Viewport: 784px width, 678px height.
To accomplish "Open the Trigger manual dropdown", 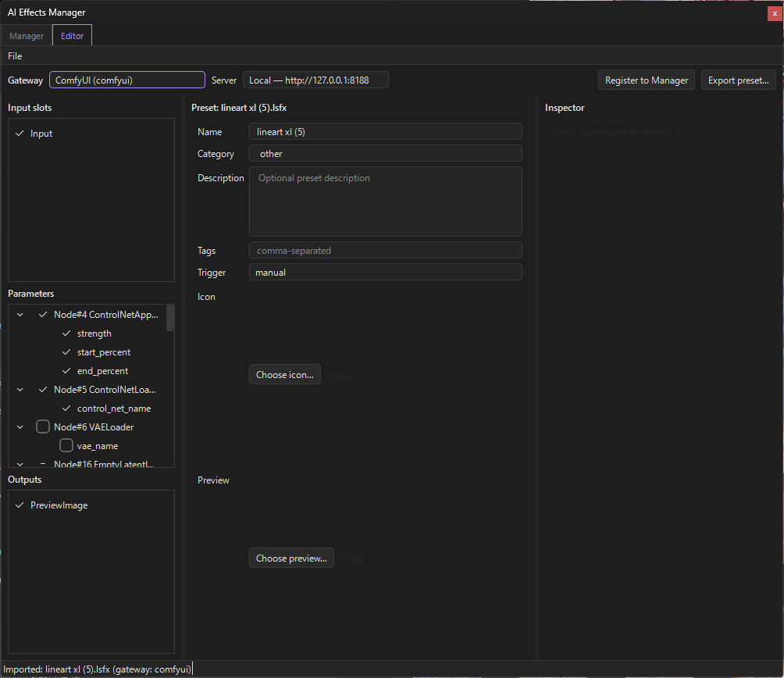I will (386, 273).
